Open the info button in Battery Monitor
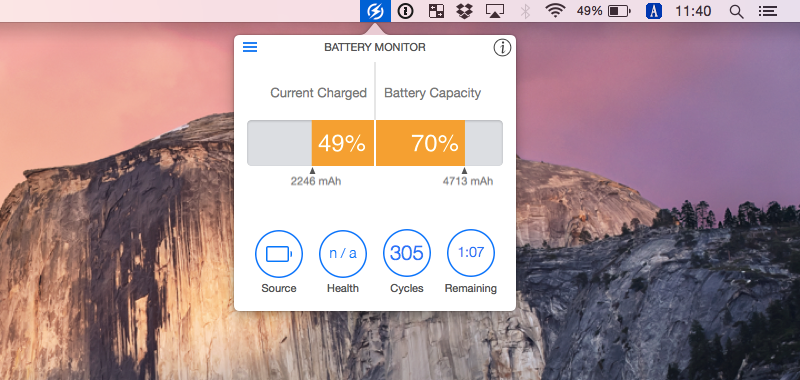The width and height of the screenshot is (800, 380). pyautogui.click(x=502, y=48)
